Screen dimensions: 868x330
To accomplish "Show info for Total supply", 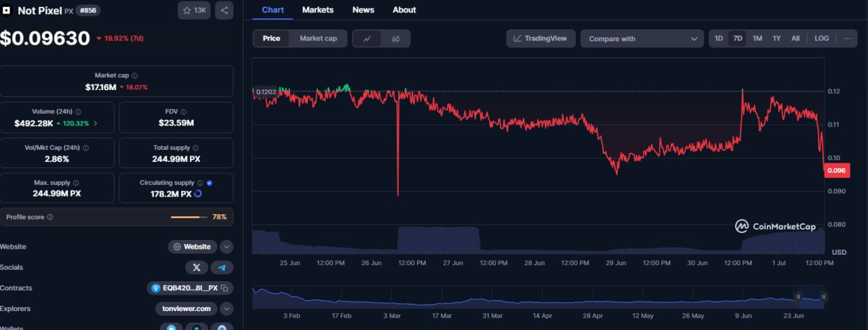I will pos(196,148).
